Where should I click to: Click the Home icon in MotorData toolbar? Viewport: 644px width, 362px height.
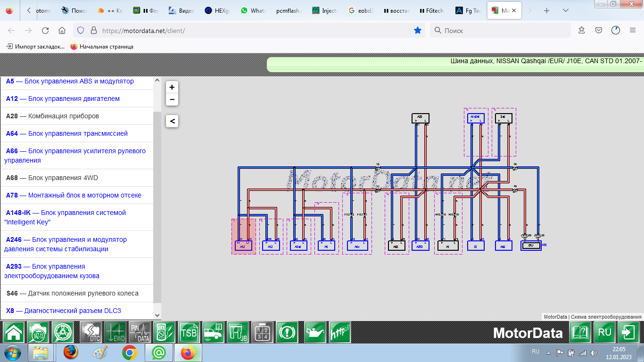click(x=14, y=332)
